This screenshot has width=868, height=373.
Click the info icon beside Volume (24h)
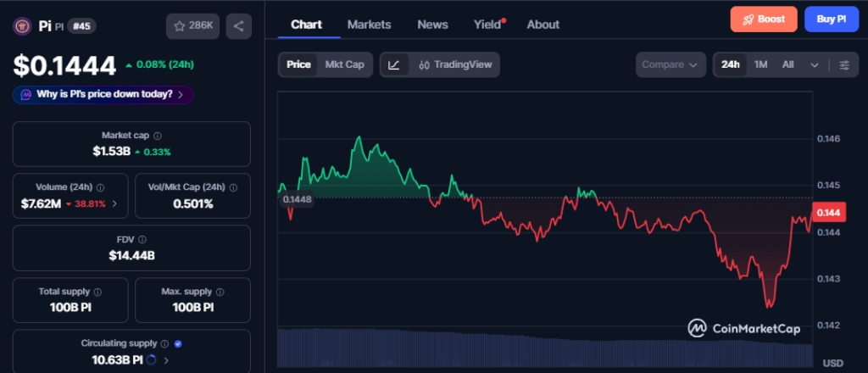click(100, 187)
